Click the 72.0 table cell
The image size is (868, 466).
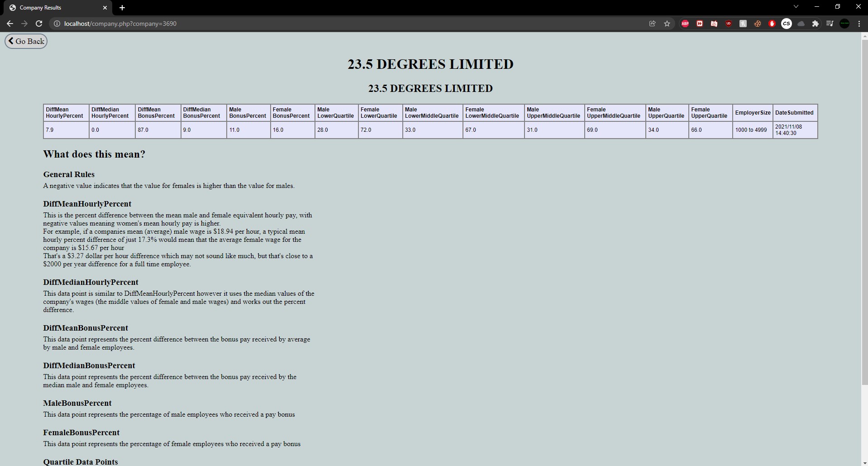click(x=380, y=130)
